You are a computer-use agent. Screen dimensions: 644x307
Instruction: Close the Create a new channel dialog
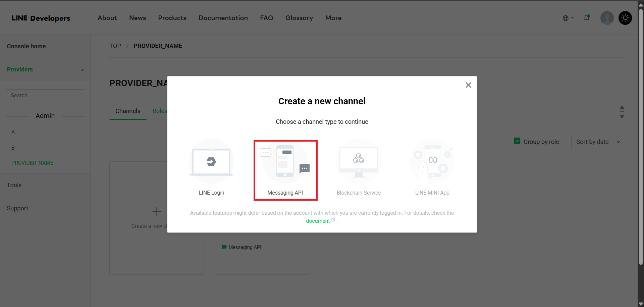(468, 85)
